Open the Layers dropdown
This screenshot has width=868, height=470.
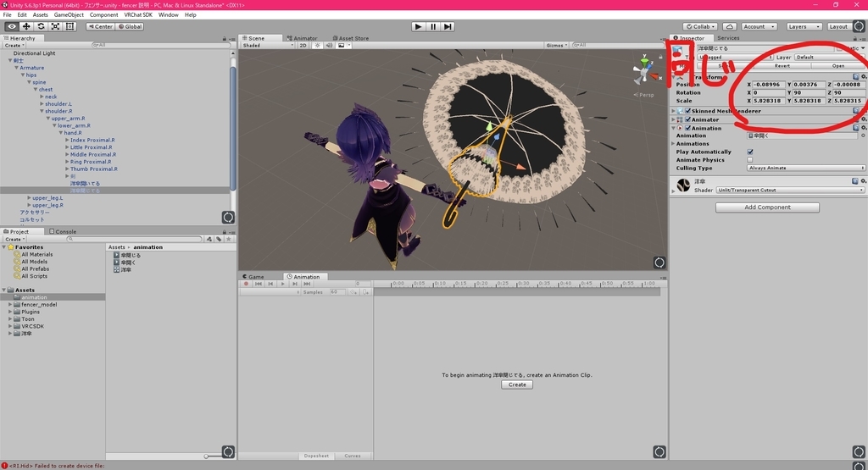(x=803, y=26)
